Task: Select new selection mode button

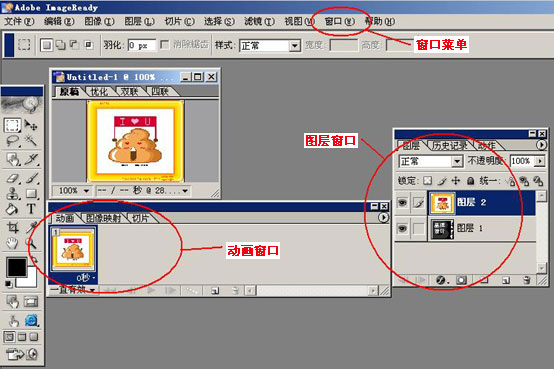Action: [x=46, y=45]
